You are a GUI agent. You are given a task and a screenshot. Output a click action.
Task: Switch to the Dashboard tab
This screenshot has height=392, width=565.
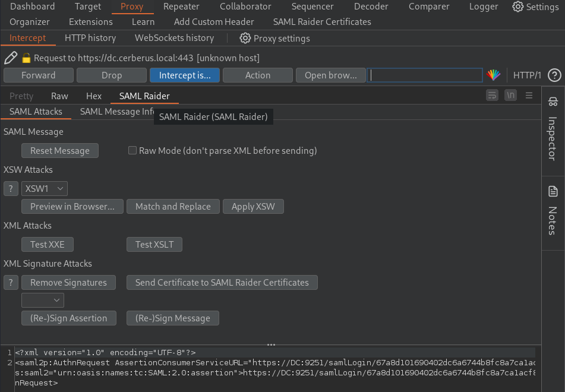(x=33, y=7)
